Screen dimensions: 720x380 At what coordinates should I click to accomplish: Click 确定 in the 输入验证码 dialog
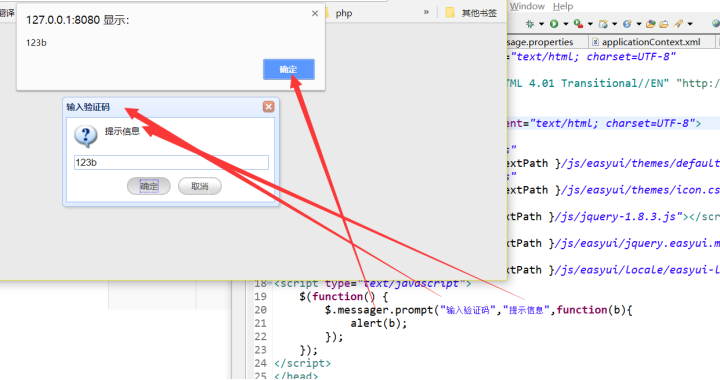pos(149,186)
